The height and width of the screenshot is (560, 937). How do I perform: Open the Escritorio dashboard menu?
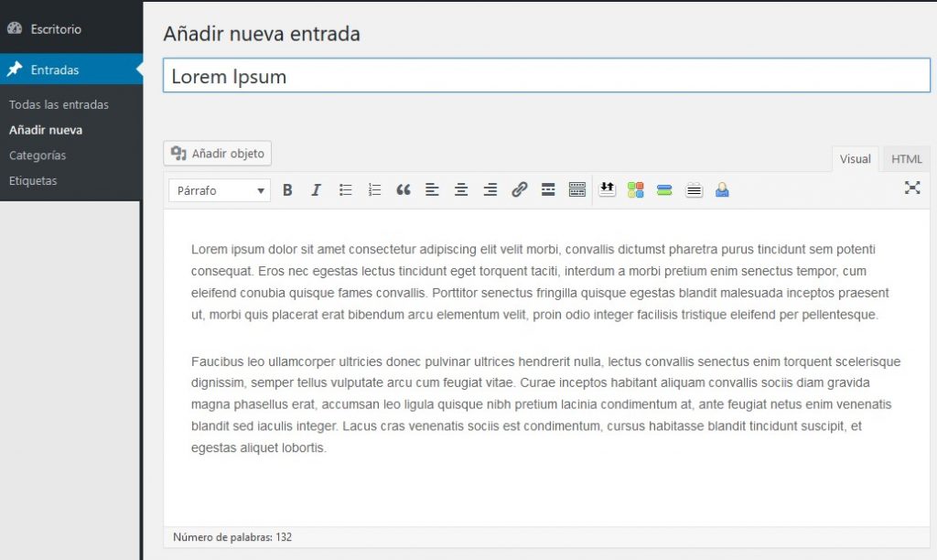tap(56, 29)
